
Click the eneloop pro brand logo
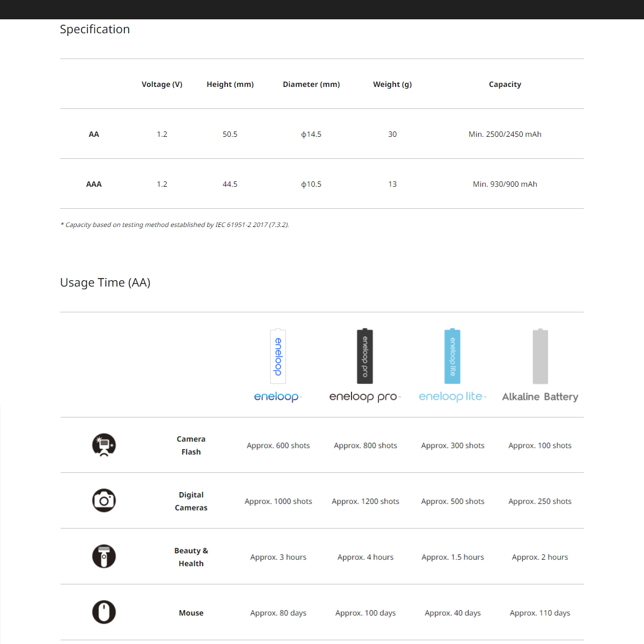(365, 397)
